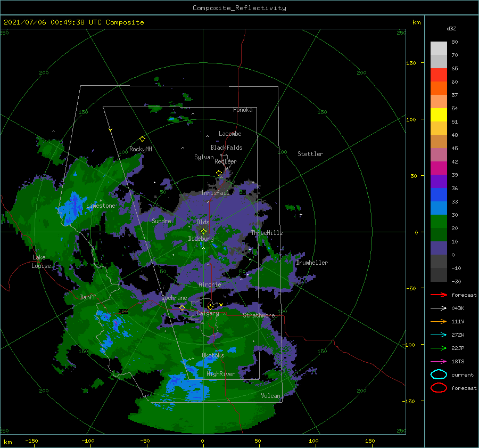Click the ThreeHills label
The width and height of the screenshot is (479, 448).
click(x=267, y=233)
